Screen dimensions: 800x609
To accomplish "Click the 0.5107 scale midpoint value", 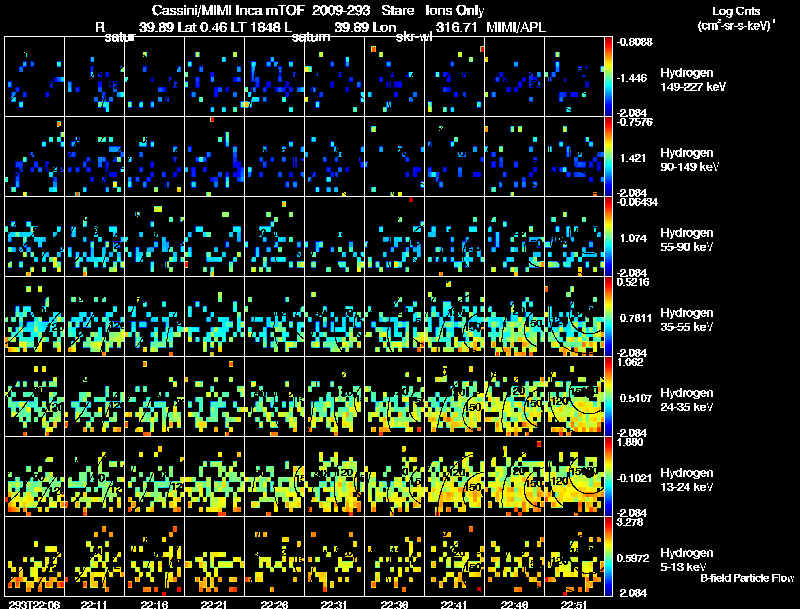I will (x=636, y=398).
